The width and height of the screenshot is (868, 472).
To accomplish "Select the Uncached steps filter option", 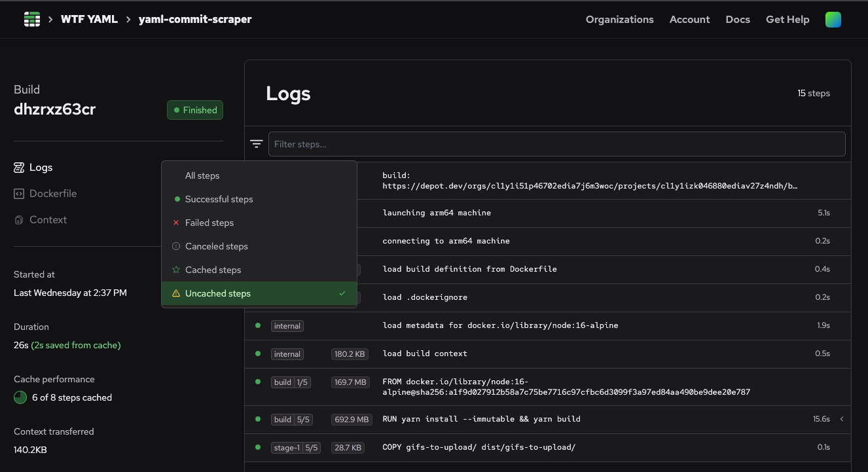I will (x=218, y=294).
